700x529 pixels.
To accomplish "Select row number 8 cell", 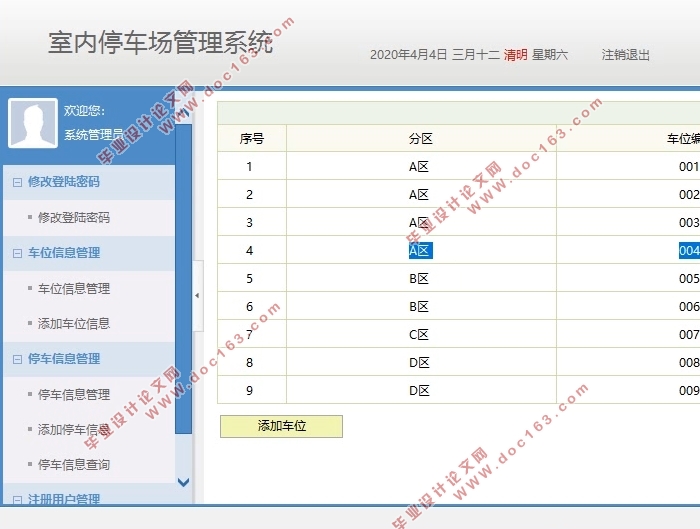I will (250, 362).
